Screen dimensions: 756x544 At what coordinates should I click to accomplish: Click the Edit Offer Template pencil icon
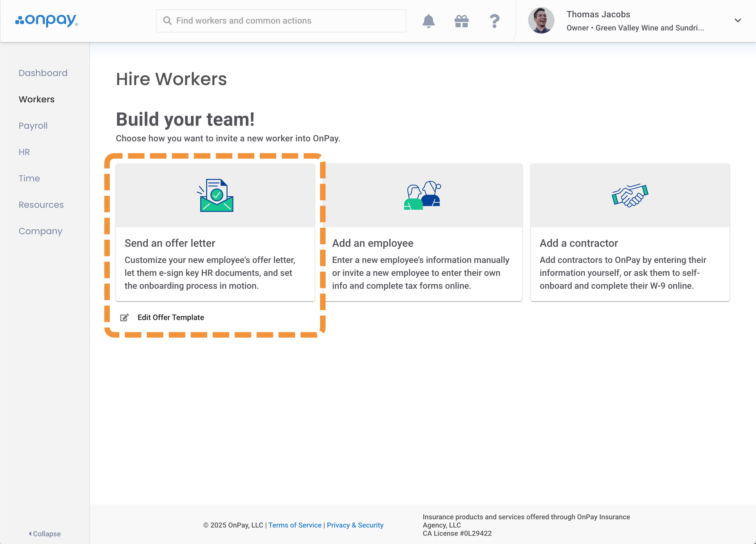coord(124,317)
